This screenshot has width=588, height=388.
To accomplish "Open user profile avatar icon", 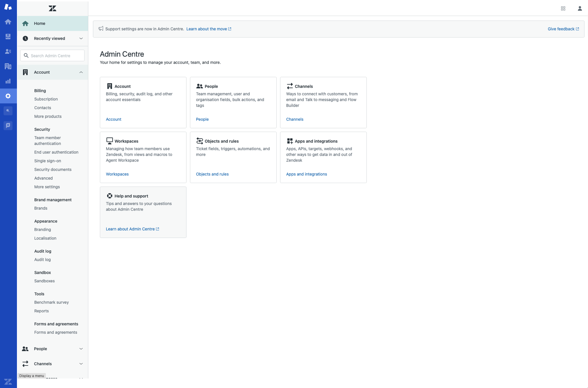I will click(580, 8).
